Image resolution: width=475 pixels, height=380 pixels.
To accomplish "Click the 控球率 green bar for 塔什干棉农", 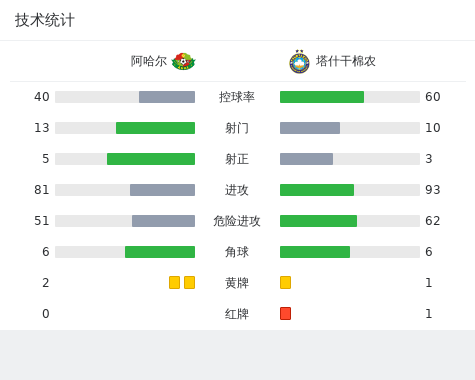I will 322,97.
